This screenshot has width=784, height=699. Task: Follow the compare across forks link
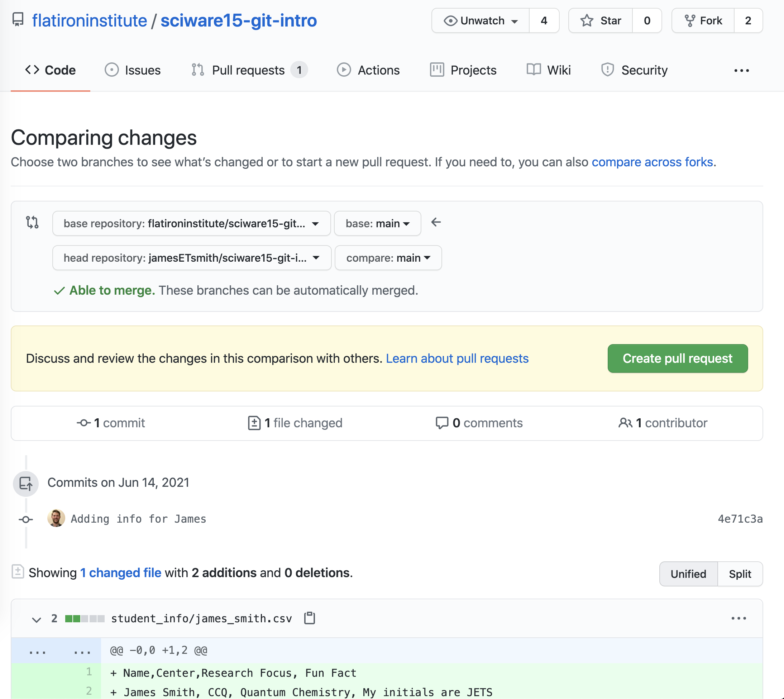click(652, 162)
